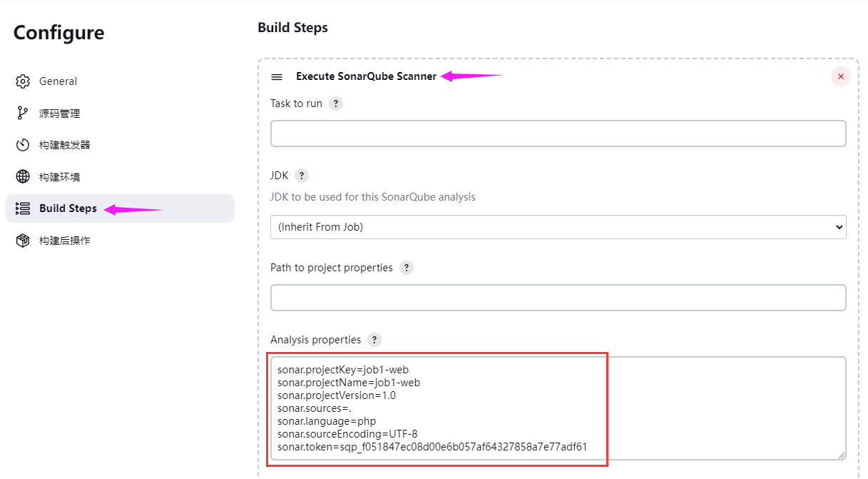
Task: Open 源码管理 section
Action: pyautogui.click(x=59, y=114)
